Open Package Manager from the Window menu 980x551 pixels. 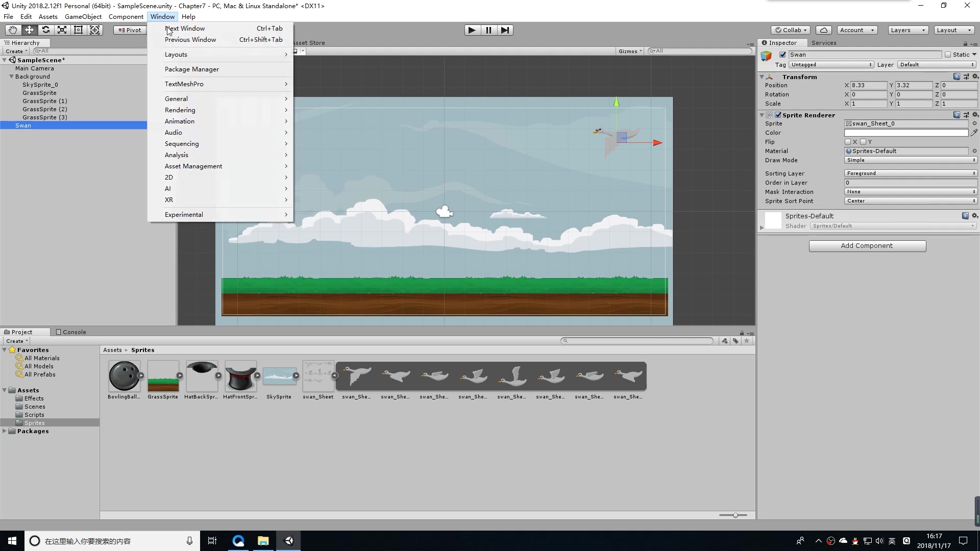191,69
